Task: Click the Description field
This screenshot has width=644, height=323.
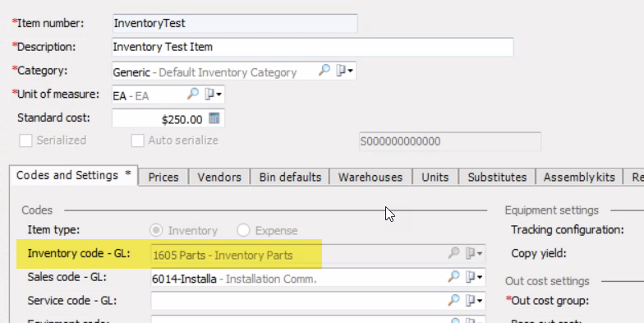Action: (x=312, y=47)
